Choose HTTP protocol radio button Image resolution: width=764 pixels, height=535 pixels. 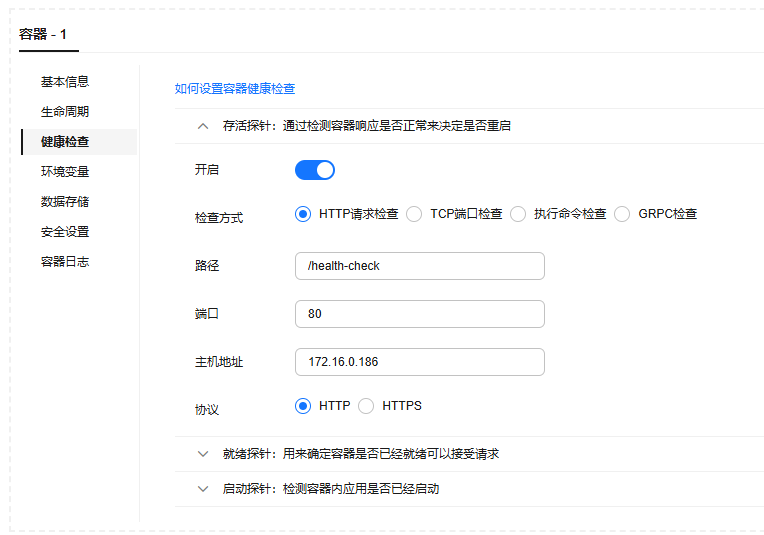coord(303,406)
